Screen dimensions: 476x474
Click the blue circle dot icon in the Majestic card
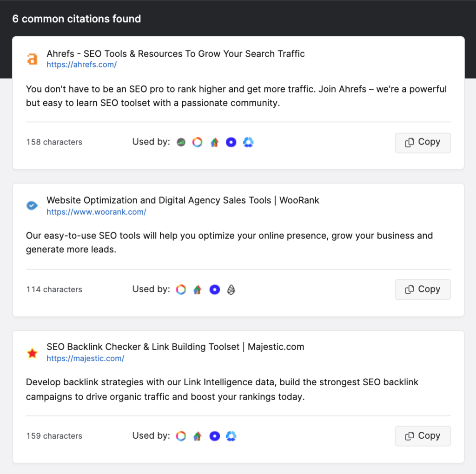click(215, 436)
